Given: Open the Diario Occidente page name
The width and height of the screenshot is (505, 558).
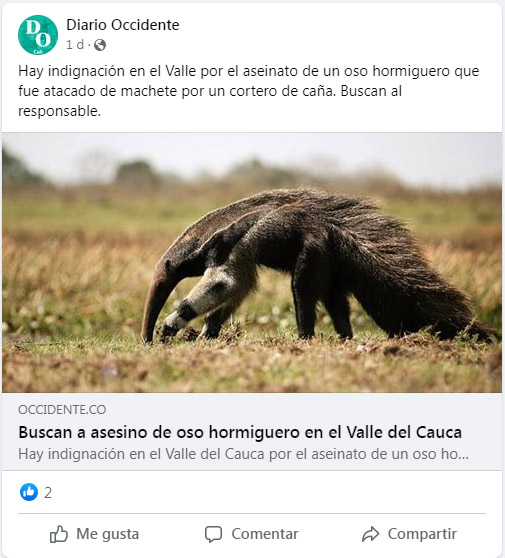Looking at the screenshot, I should [x=123, y=25].
